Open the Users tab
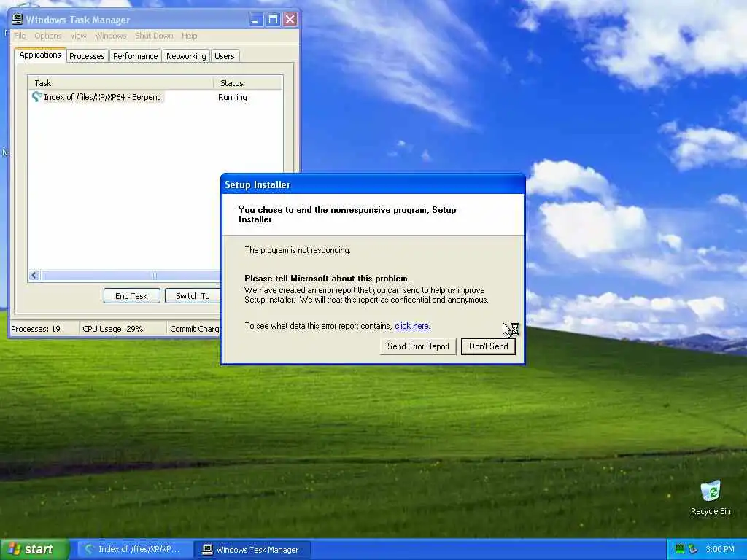The width and height of the screenshot is (747, 560). pos(225,56)
